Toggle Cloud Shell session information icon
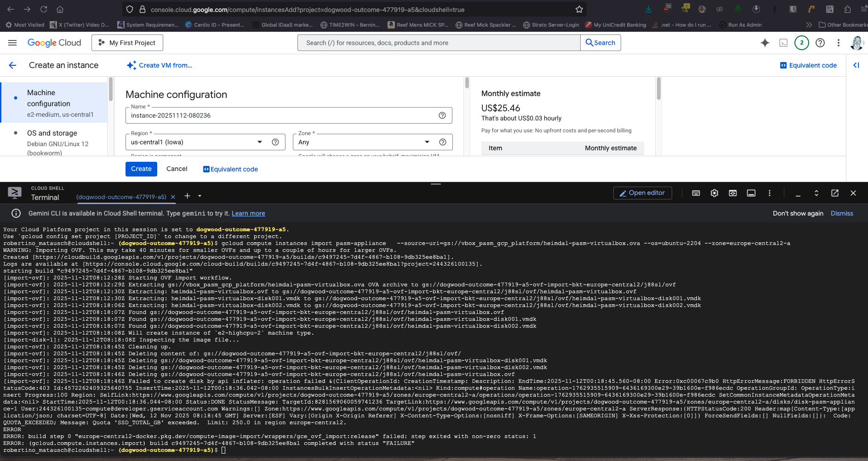This screenshot has width=868, height=461. coord(751,193)
